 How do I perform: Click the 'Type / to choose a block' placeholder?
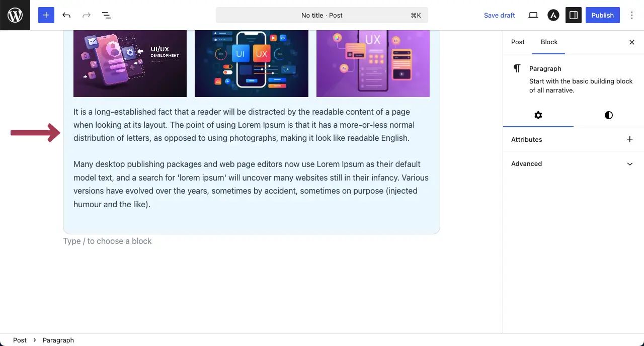click(107, 241)
